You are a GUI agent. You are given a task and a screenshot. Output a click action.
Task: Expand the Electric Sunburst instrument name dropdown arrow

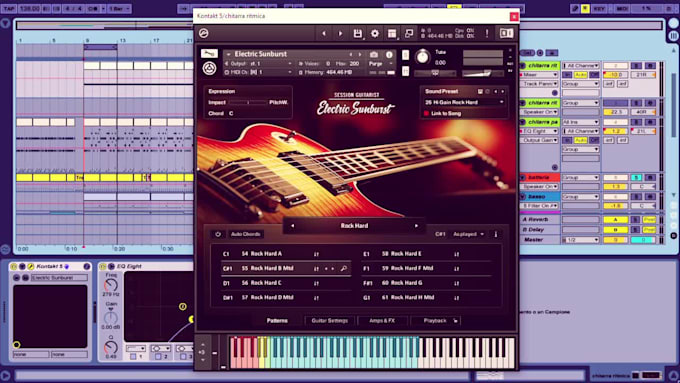pos(229,55)
